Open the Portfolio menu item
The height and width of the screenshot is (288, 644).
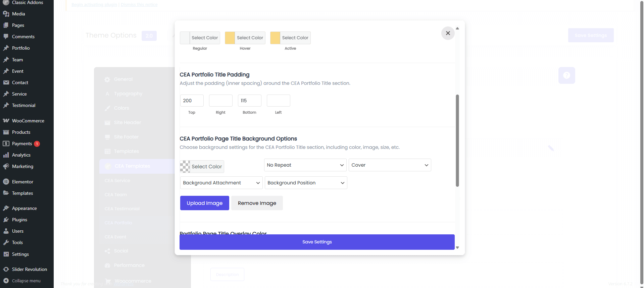point(21,48)
